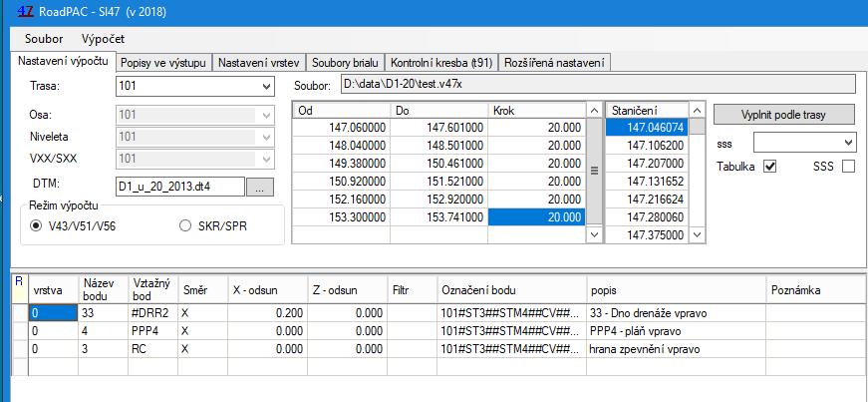Click the Vztažný bod column header
The height and width of the screenshot is (402, 868).
(x=152, y=289)
